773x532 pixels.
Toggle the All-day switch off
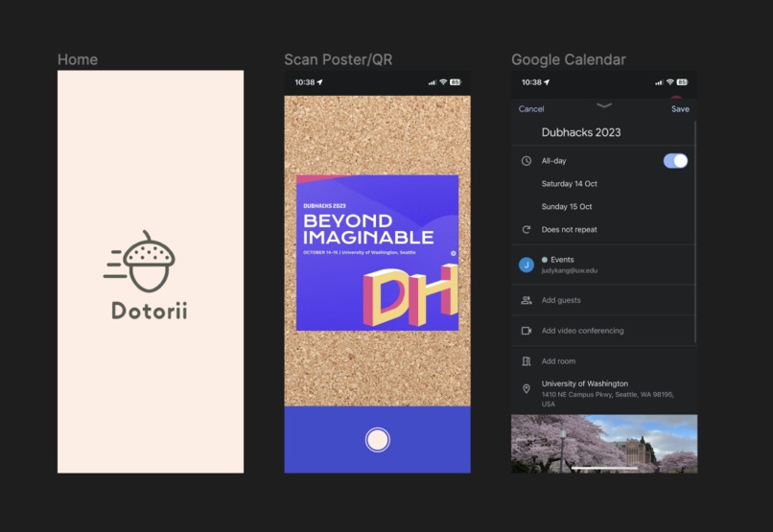coord(675,161)
